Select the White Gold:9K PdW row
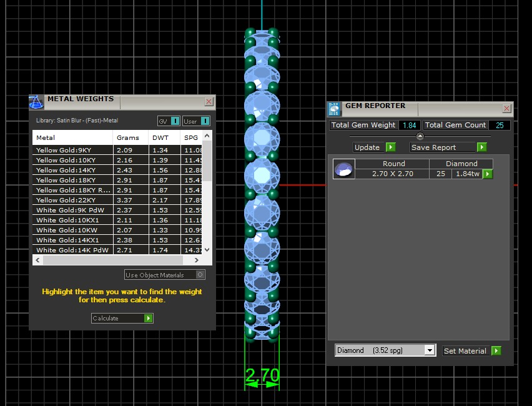Screen dimensions: 532x406 click(x=117, y=210)
